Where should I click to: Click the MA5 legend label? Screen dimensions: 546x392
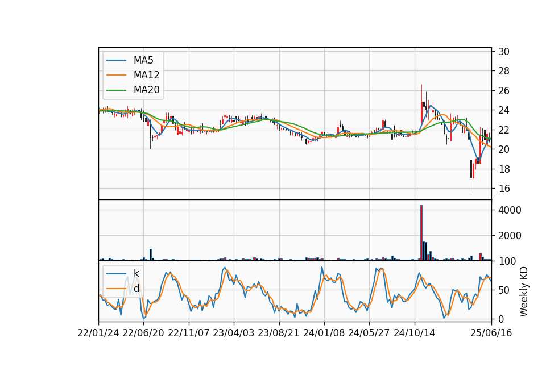[143, 60]
